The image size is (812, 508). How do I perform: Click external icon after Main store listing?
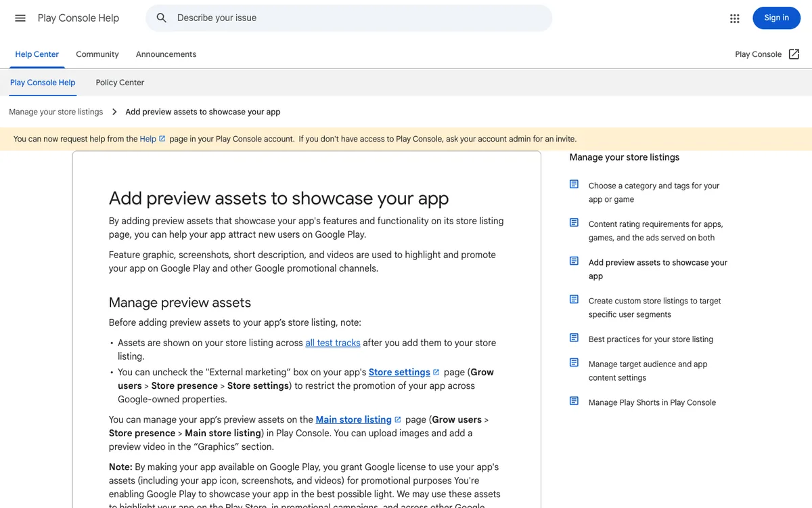[398, 420]
